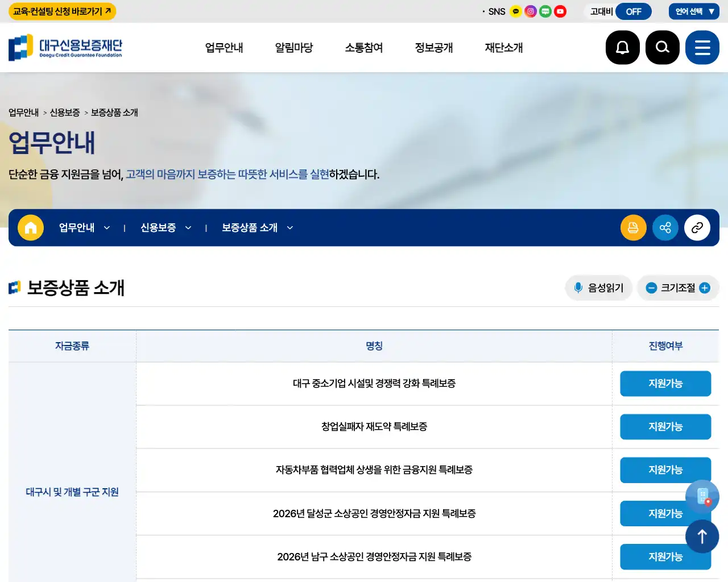728x582 pixels.
Task: Open the search magnifier button
Action: 663,47
